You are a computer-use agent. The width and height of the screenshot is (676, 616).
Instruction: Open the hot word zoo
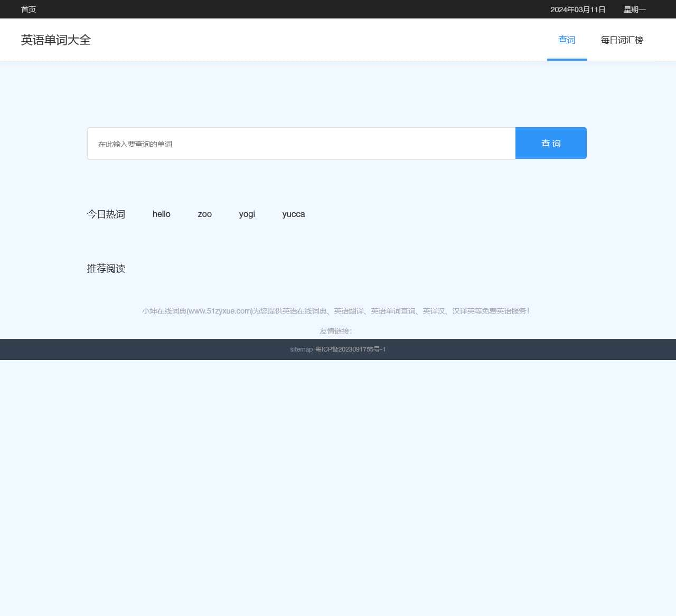click(x=205, y=214)
